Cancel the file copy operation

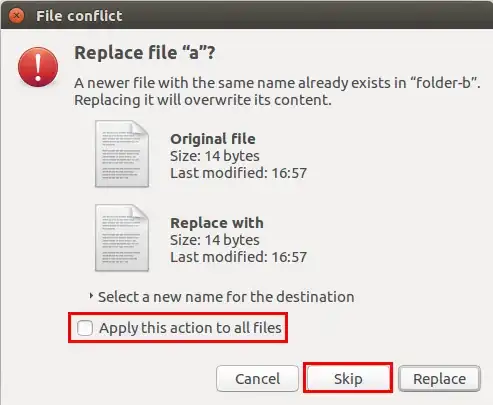(x=257, y=379)
